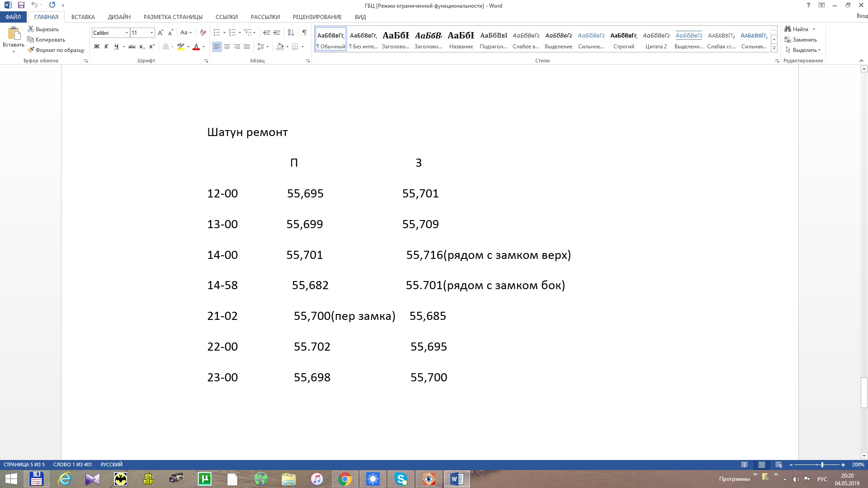Viewport: 868px width, 488px height.
Task: Apply subscript formatting
Action: tap(142, 47)
